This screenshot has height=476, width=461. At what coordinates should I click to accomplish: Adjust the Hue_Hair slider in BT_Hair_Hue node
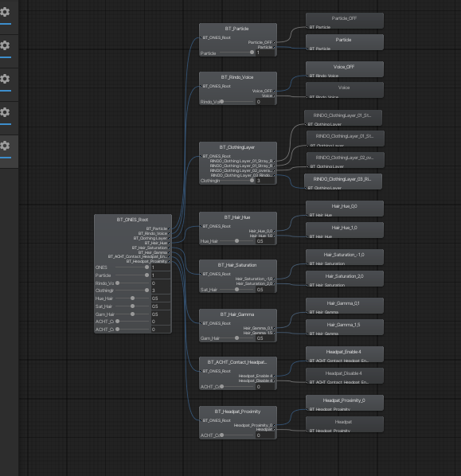[236, 240]
